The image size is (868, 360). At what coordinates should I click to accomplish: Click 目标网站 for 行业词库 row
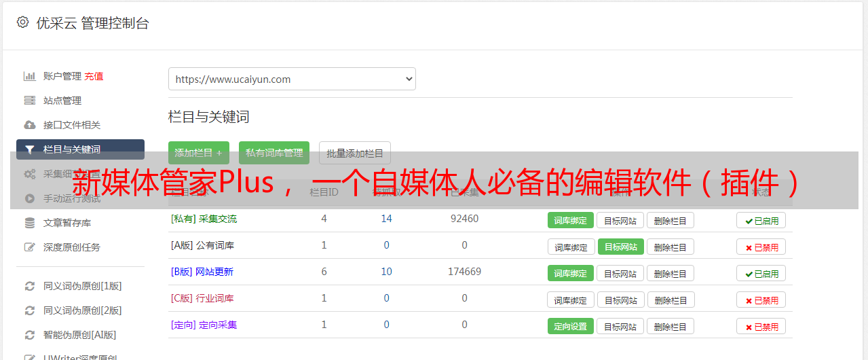click(x=621, y=300)
